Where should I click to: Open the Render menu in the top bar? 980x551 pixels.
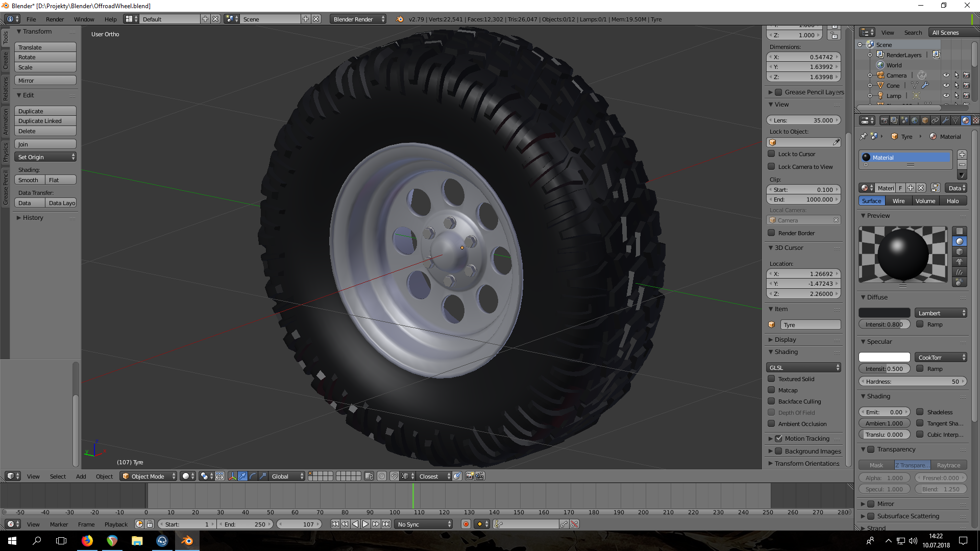click(55, 19)
